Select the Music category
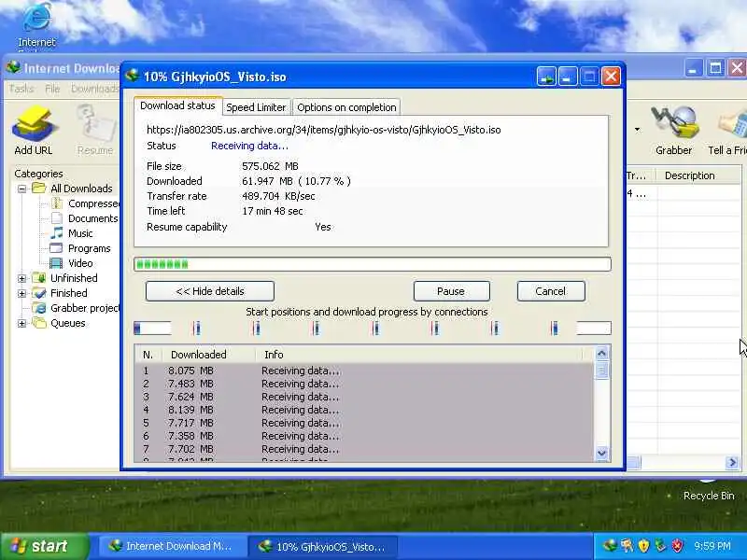 (x=72, y=233)
